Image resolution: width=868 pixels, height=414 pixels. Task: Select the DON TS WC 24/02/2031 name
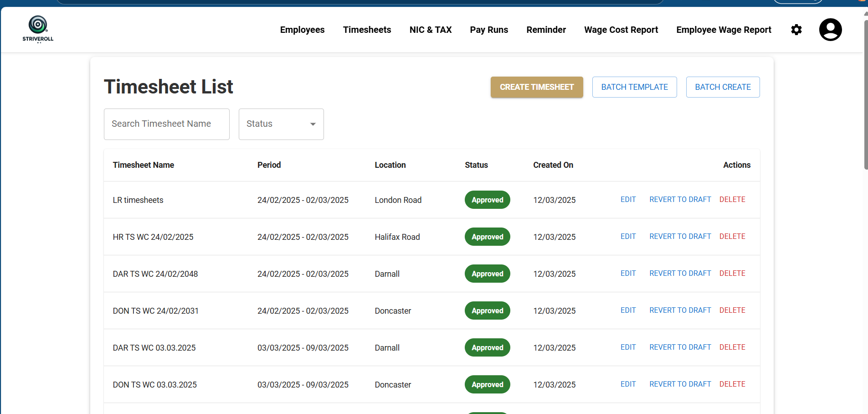click(x=156, y=311)
